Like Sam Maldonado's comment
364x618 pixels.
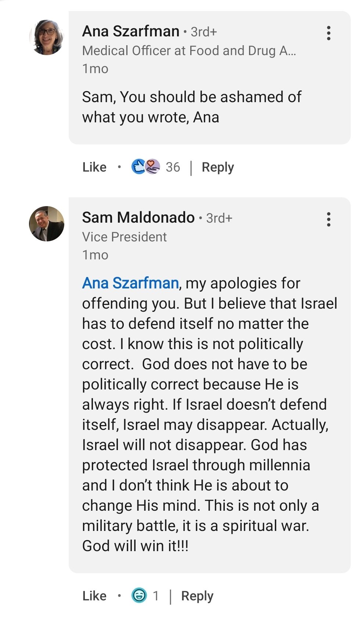coord(94,596)
